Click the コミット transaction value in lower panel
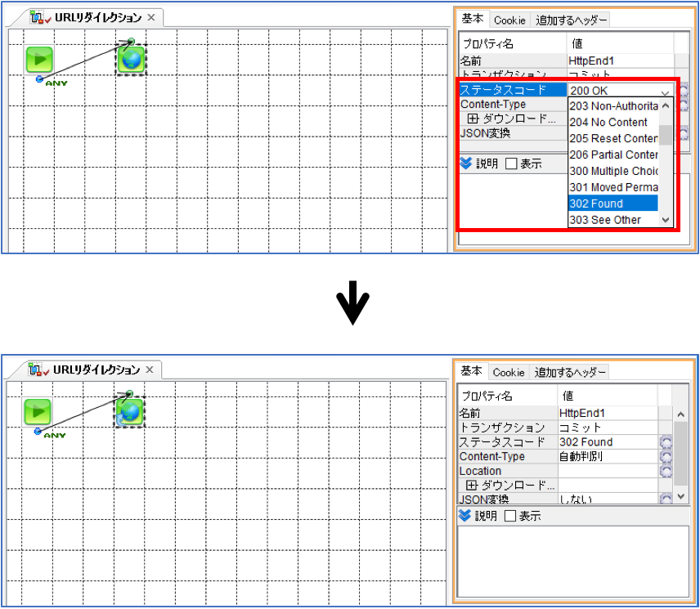Screen dimensions: 700x609 608,428
